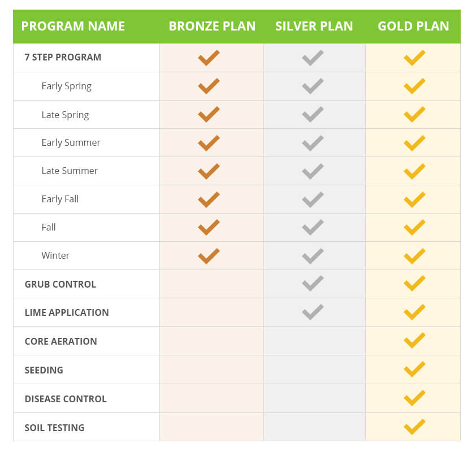Image resolution: width=476 pixels, height=452 pixels.
Task: Click the Early Spring sub-item label
Action: click(66, 86)
